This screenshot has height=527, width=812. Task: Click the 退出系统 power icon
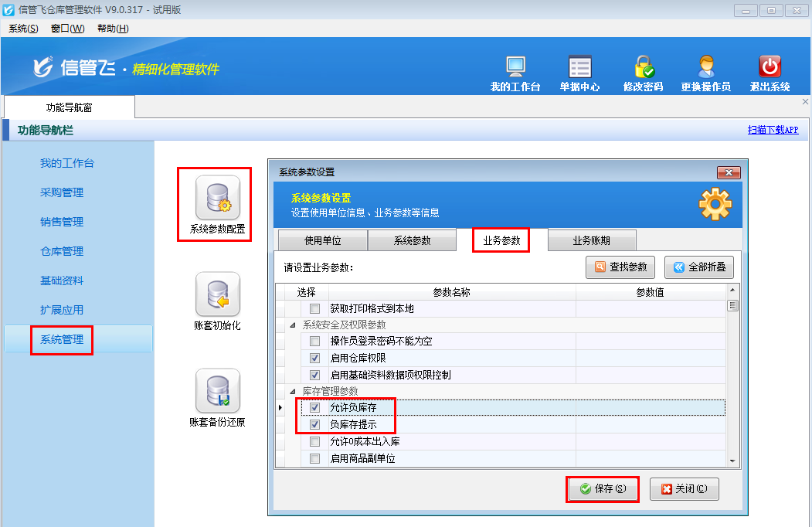pos(769,71)
